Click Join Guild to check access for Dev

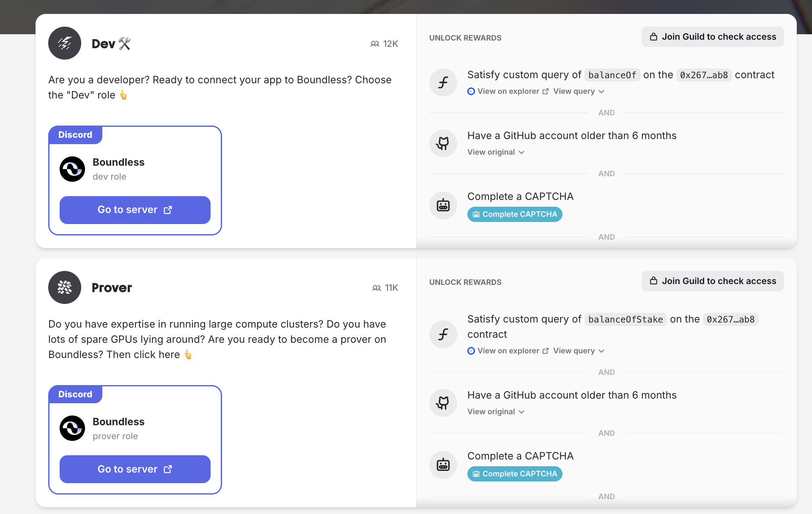coord(713,37)
